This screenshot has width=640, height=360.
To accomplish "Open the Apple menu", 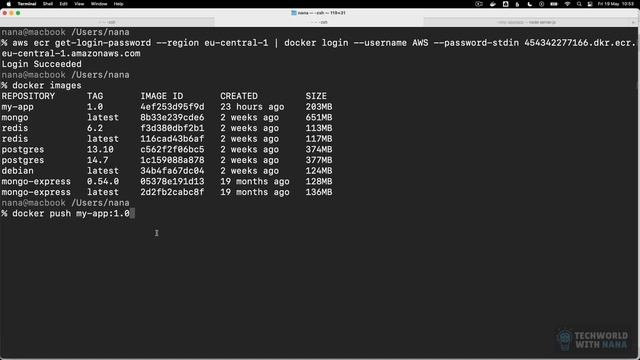I will tap(9, 4).
